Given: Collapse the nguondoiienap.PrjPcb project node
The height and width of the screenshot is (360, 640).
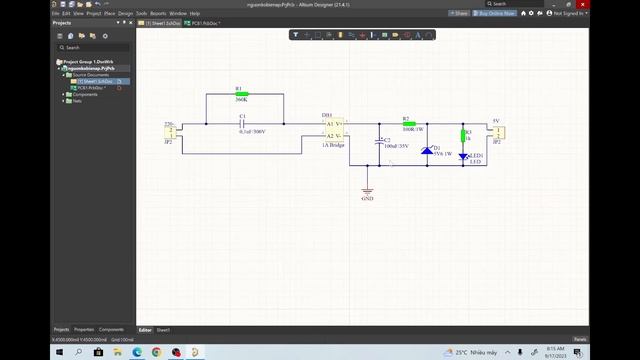Looking at the screenshot, I should pos(59,69).
